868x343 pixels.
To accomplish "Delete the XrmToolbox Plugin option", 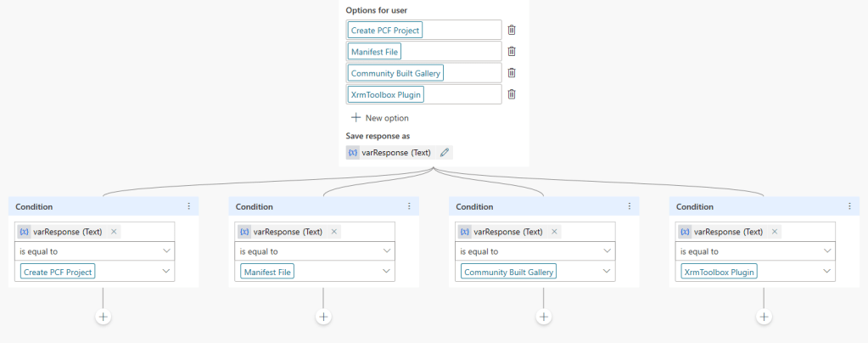I will (x=512, y=94).
